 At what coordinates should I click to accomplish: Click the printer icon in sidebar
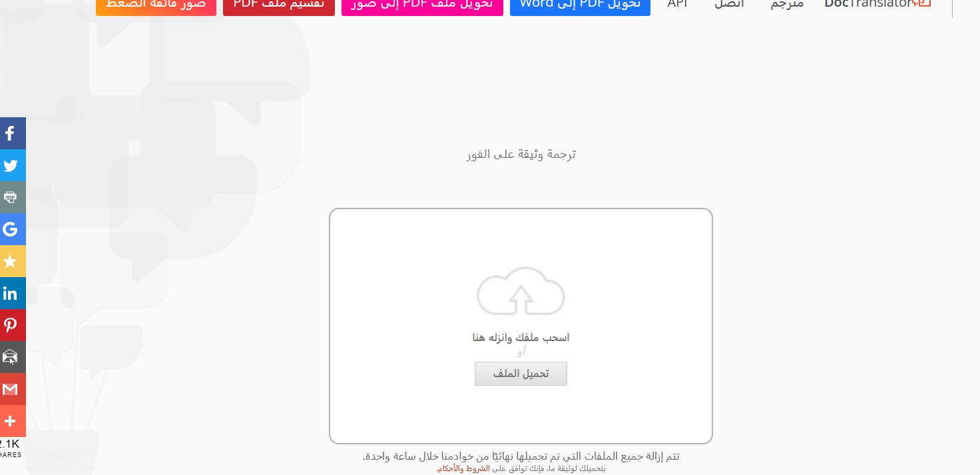point(13,197)
